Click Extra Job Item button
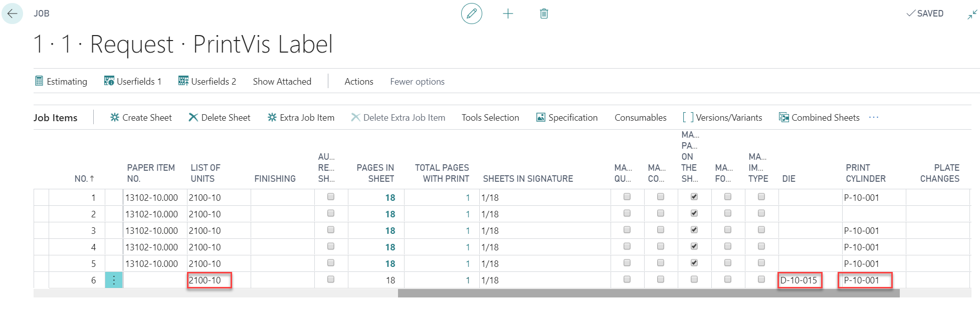Viewport: 980px width, 328px height. pos(301,117)
